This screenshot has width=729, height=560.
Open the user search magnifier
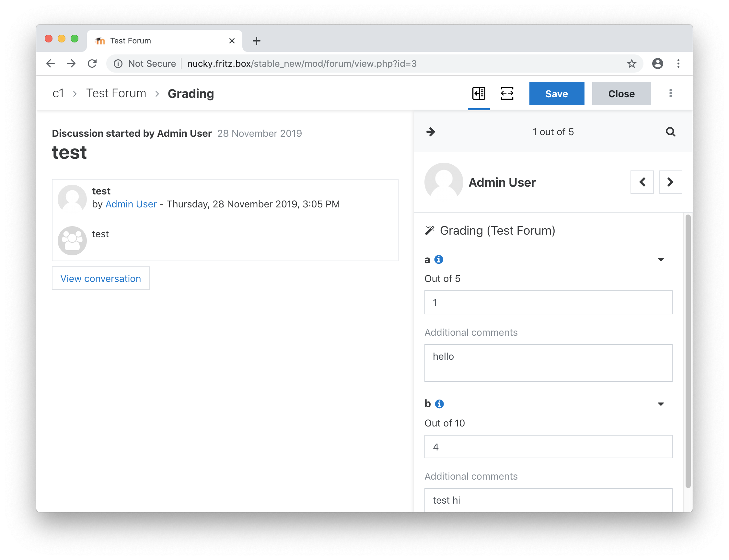[670, 132]
